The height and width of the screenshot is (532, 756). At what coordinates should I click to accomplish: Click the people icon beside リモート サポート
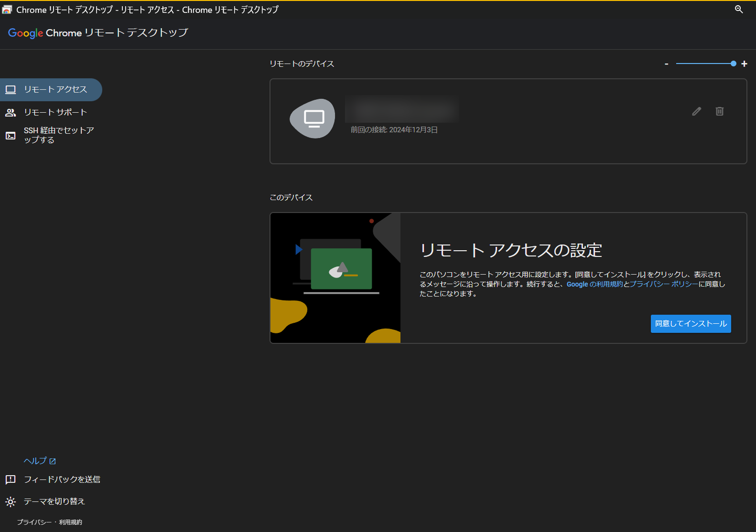[x=11, y=113]
